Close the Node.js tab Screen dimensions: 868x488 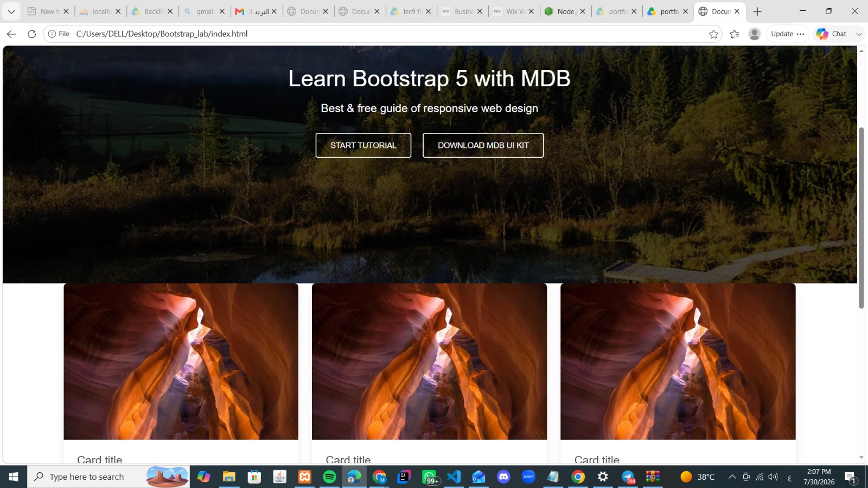pos(583,11)
